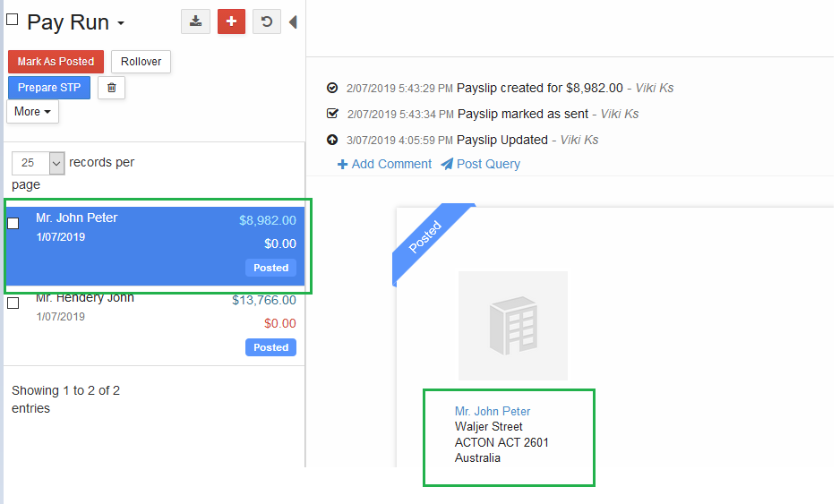Click the red $0.00 under $13,766.00
This screenshot has width=840, height=504.
point(280,323)
